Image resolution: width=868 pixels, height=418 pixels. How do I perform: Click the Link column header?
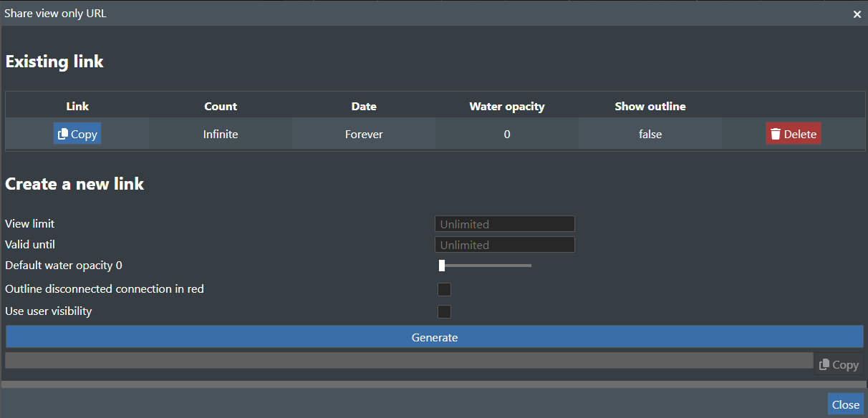(77, 106)
